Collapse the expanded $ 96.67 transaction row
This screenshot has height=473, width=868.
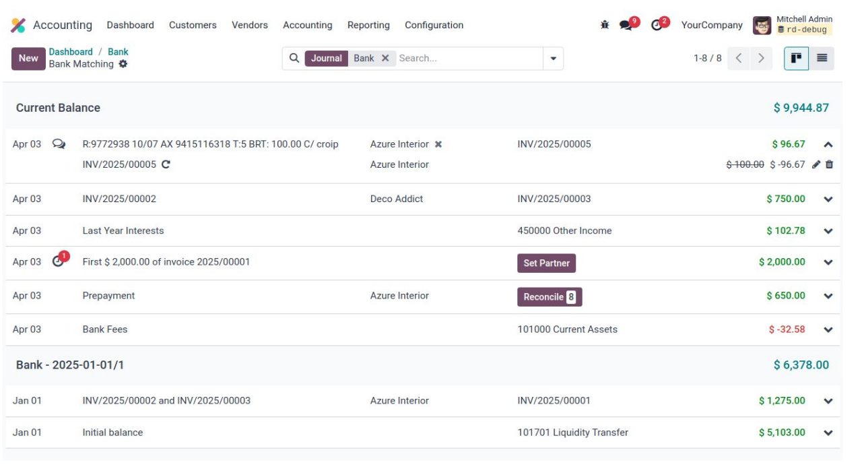coord(828,144)
